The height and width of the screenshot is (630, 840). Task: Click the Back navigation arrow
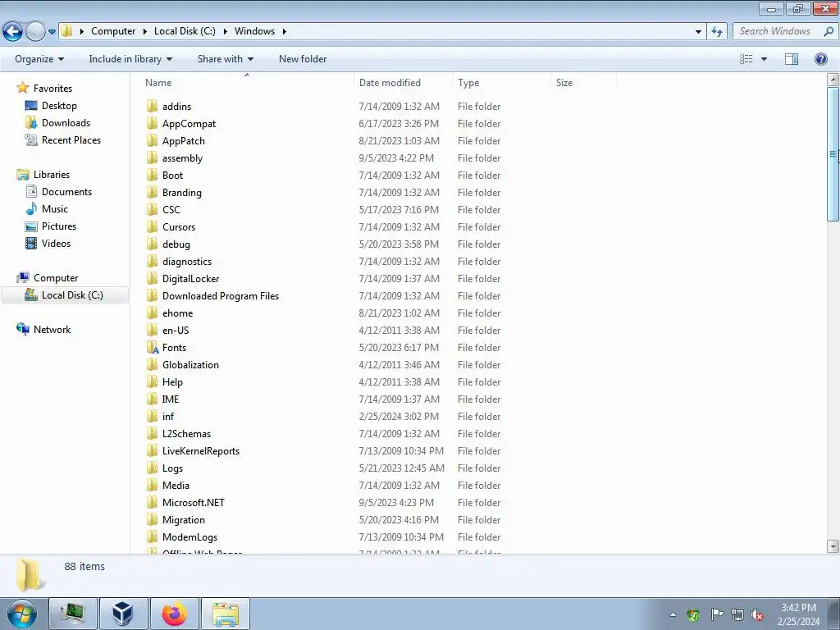pos(13,32)
